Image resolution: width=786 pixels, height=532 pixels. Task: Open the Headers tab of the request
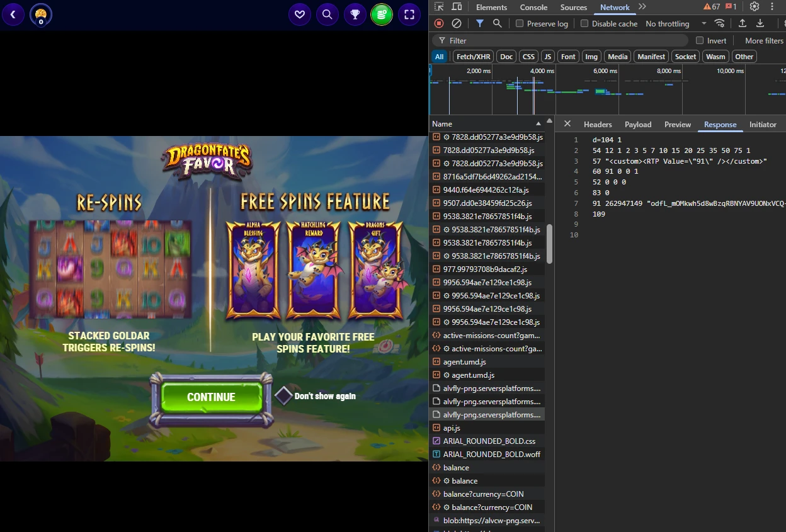point(598,124)
